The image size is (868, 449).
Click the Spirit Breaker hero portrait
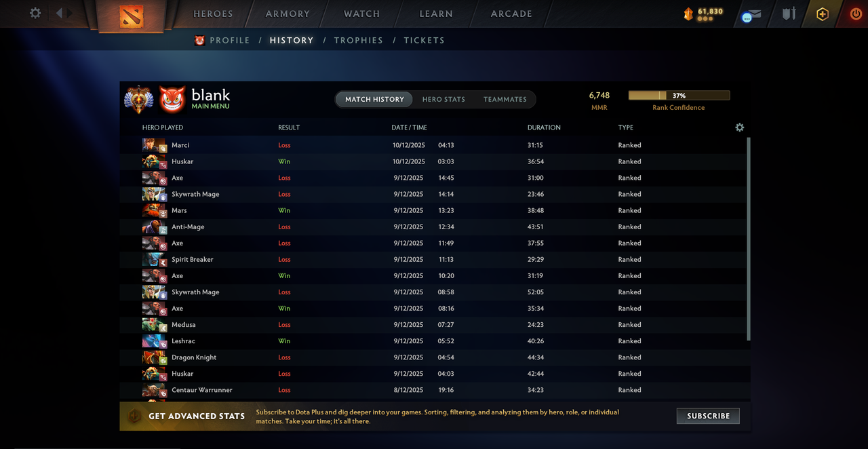(154, 259)
